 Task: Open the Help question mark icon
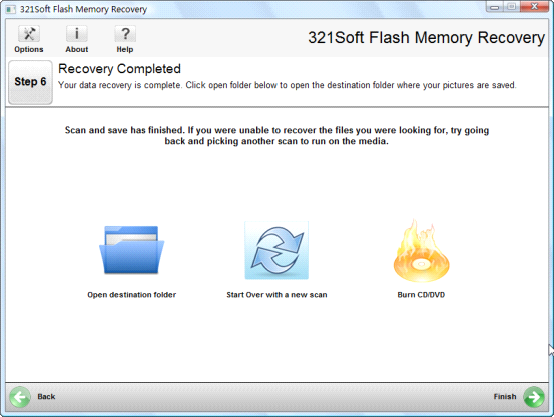point(125,34)
